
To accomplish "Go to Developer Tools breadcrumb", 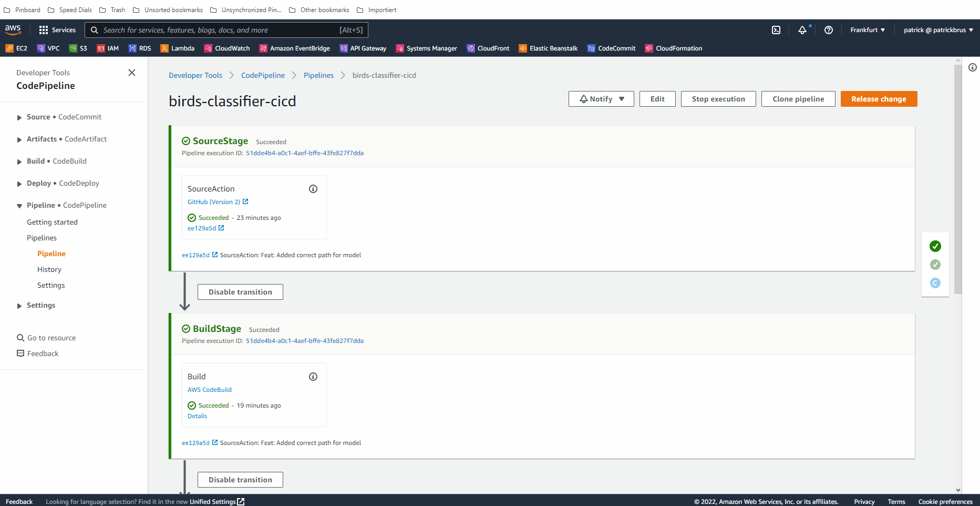I will (195, 75).
